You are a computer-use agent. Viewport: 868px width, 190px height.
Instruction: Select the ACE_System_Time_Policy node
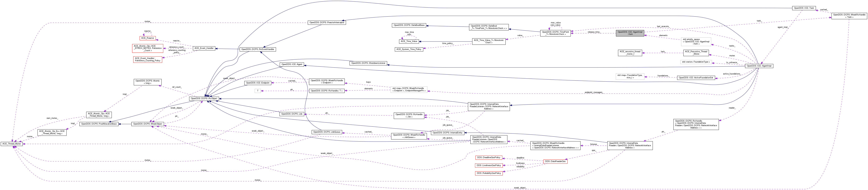(x=409, y=49)
